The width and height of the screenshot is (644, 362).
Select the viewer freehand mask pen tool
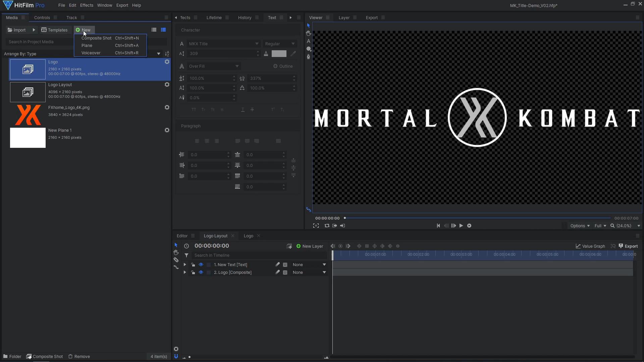click(308, 57)
